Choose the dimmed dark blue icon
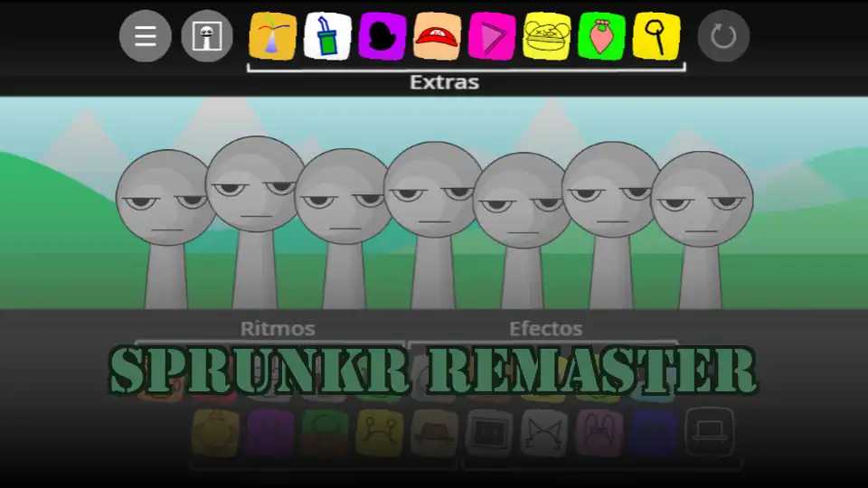 654,433
